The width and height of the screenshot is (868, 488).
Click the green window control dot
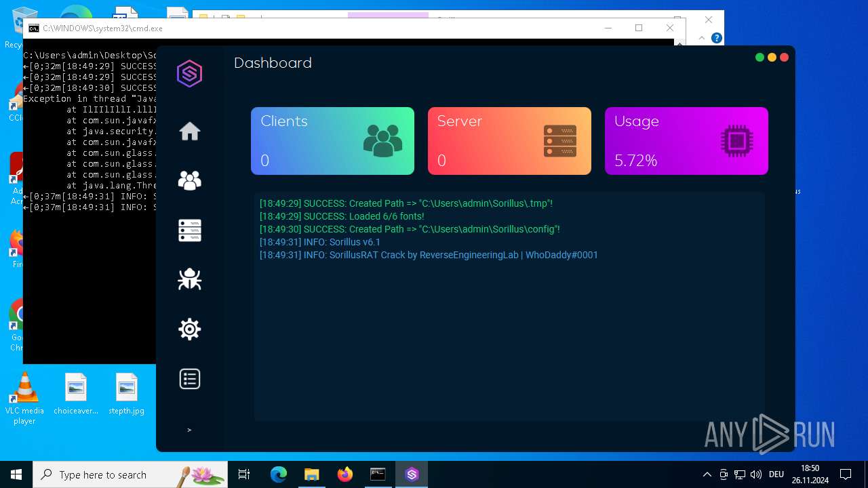point(759,58)
